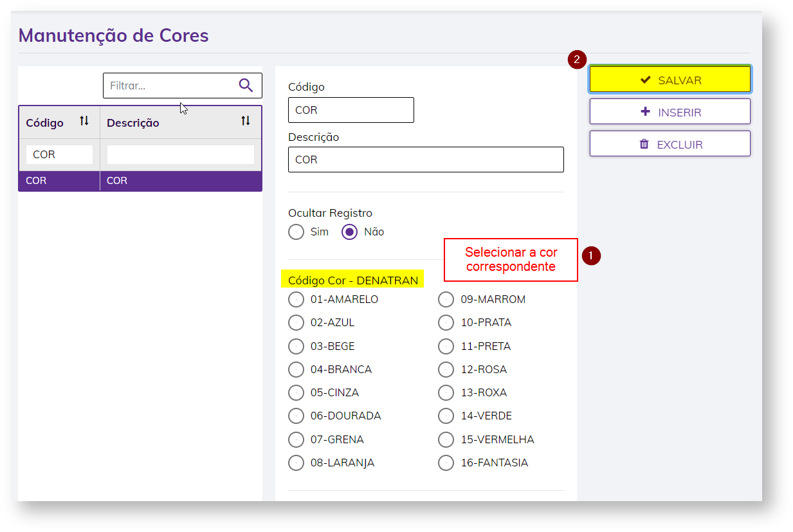Screen dimensions: 793x532
Task: Sort table by Código column arrows
Action: pyautogui.click(x=84, y=121)
